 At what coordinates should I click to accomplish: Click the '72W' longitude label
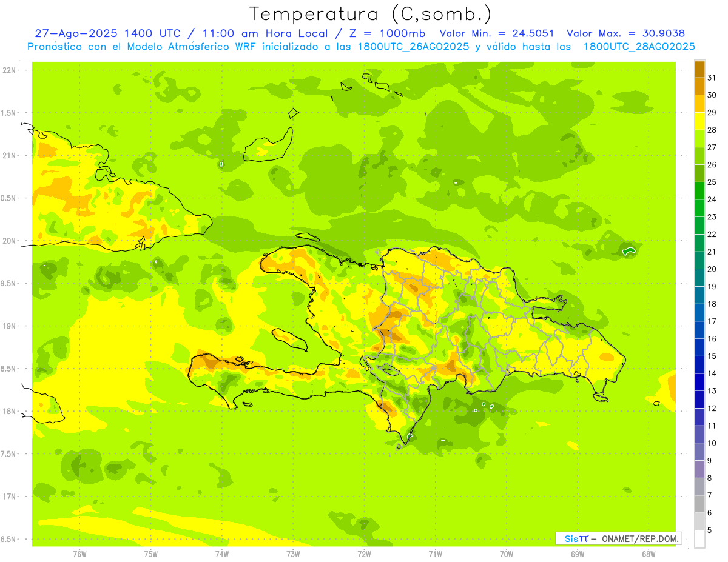[364, 554]
